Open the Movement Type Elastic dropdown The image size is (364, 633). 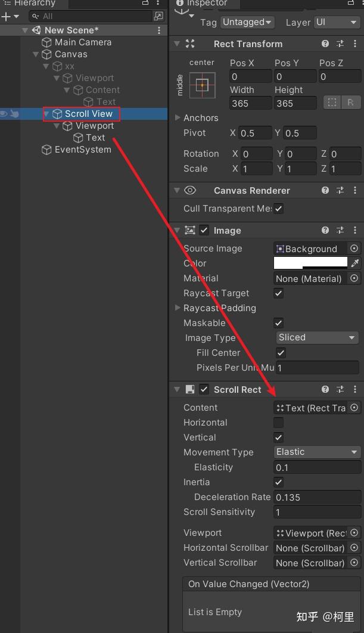316,452
